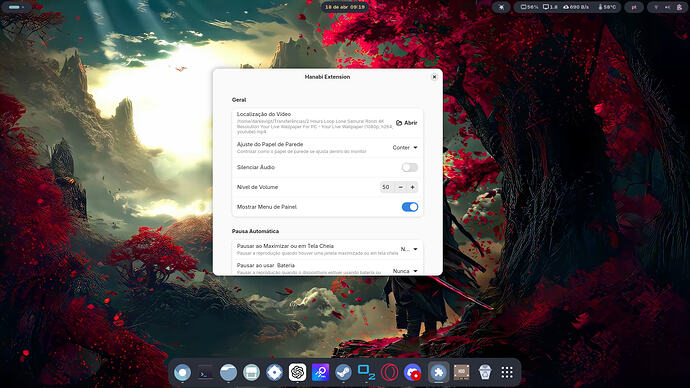Open the pt keyboard layout menu
Image resolution: width=690 pixels, height=388 pixels.
coord(634,7)
